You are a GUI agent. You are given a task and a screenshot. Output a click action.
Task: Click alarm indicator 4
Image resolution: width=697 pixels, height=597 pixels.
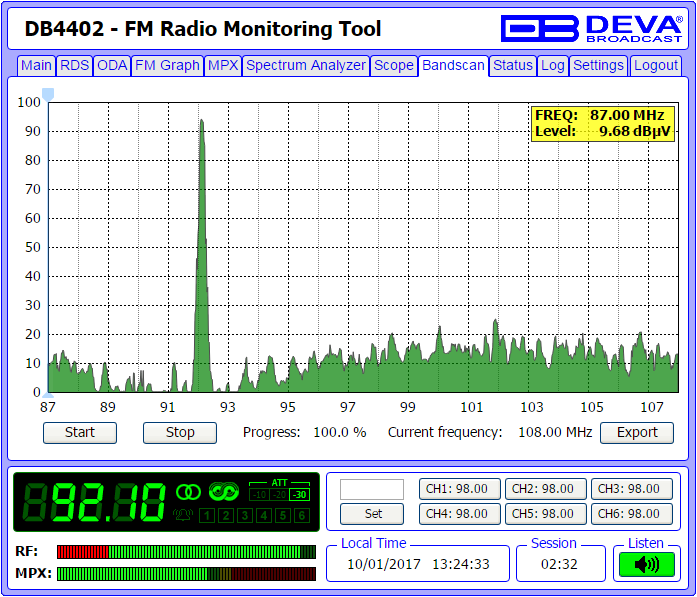pos(264,516)
